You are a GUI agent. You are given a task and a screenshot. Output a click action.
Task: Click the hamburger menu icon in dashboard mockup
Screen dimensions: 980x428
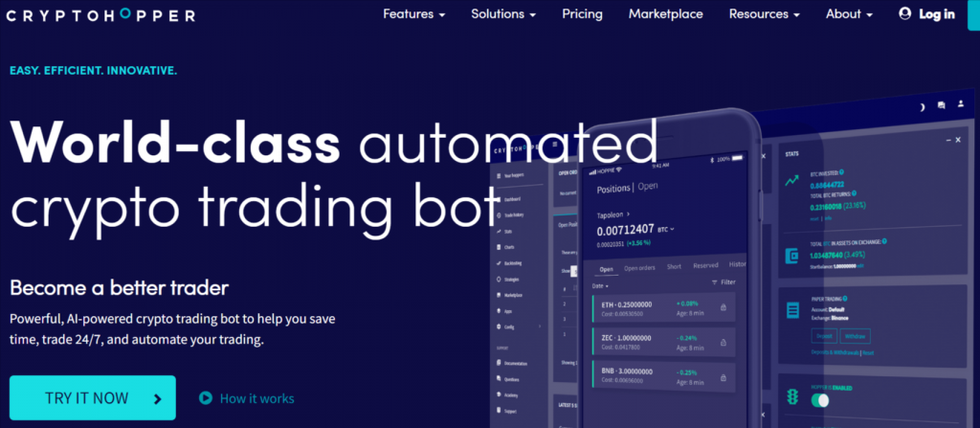click(x=554, y=145)
